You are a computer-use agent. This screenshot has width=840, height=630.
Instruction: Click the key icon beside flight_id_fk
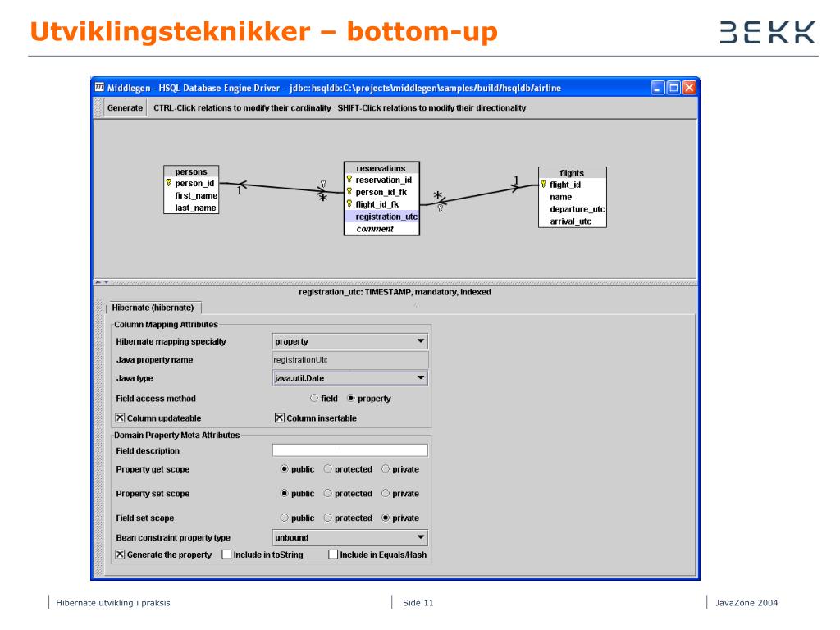349,204
